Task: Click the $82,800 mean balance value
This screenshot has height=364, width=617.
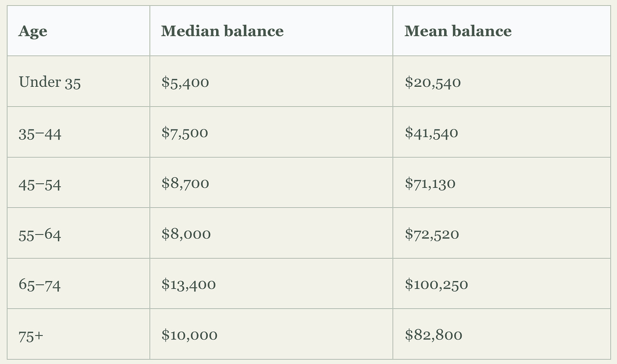Action: [434, 335]
